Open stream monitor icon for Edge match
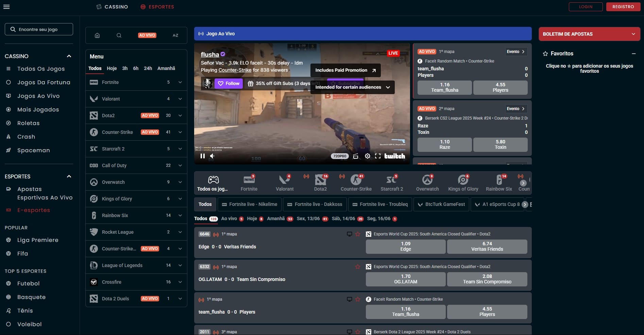 pyautogui.click(x=349, y=234)
